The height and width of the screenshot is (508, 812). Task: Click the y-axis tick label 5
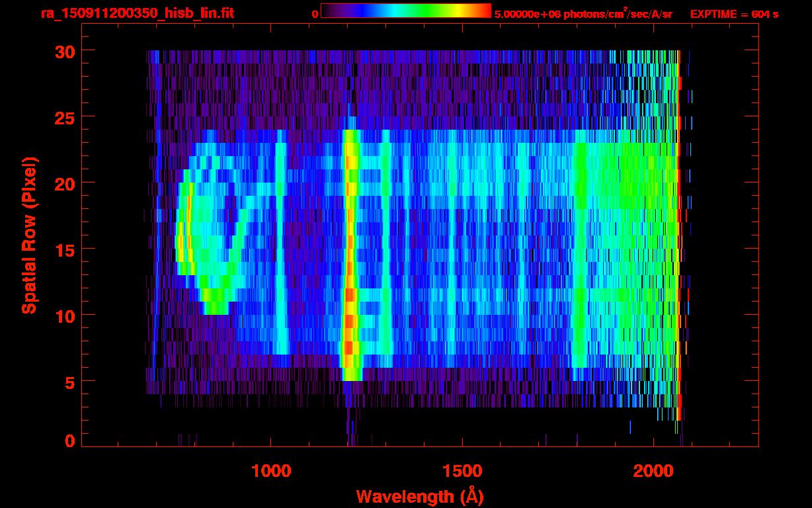click(x=69, y=382)
